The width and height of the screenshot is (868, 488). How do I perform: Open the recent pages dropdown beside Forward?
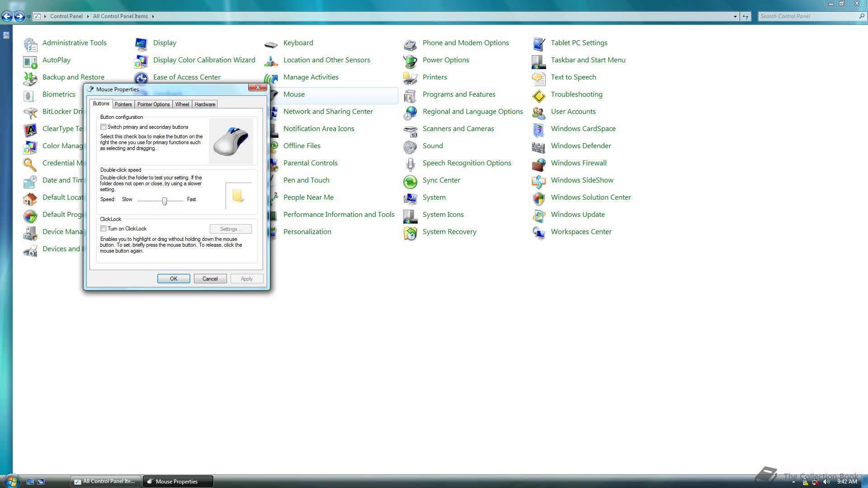pos(28,17)
